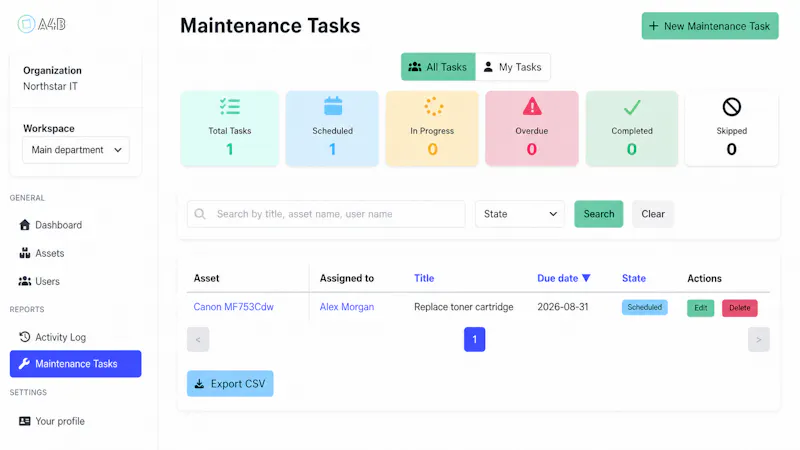Focus the search by title input field

pyautogui.click(x=326, y=214)
